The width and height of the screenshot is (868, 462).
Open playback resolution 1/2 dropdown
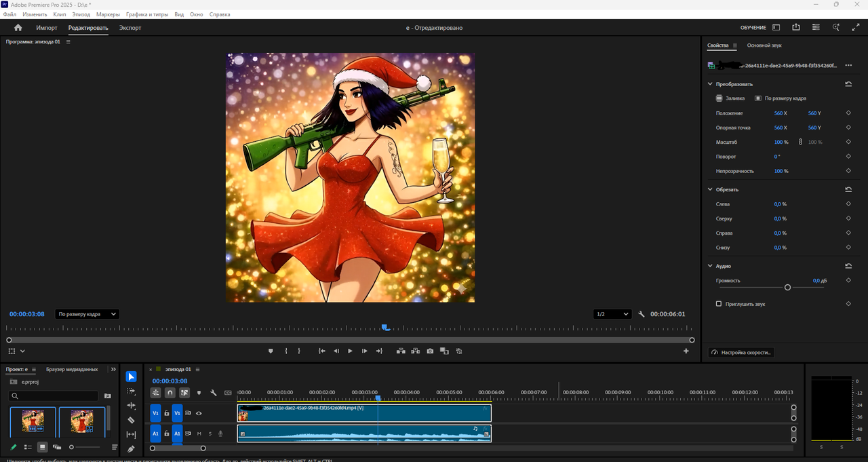(612, 314)
